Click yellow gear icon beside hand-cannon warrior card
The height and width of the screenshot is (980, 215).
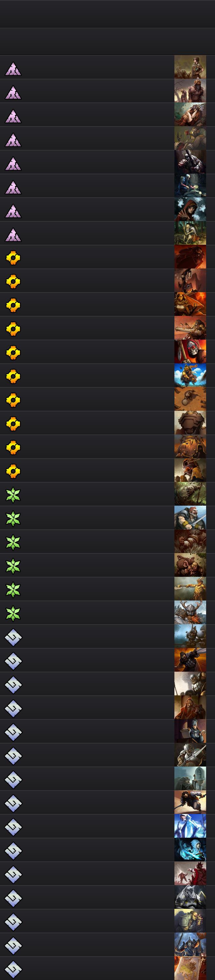[x=13, y=329]
